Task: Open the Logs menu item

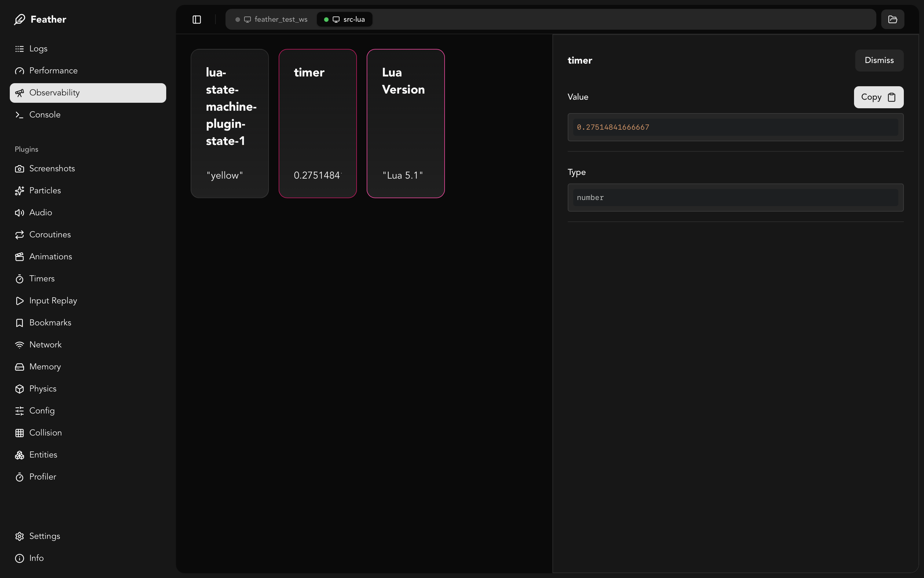Action: pos(88,49)
